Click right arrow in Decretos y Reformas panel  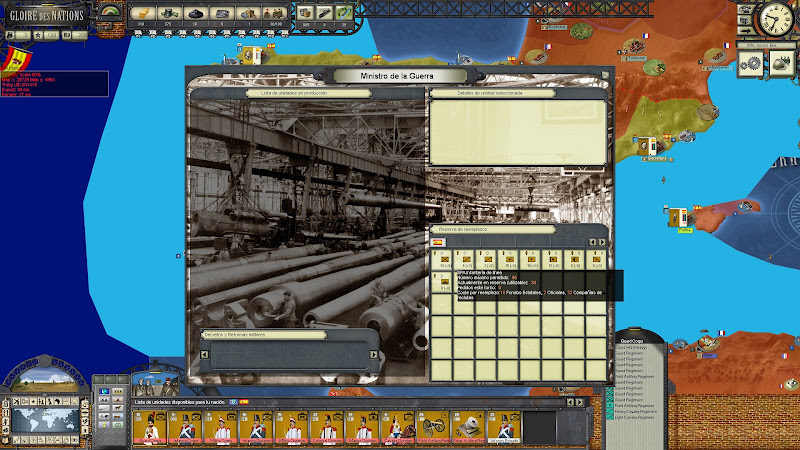[374, 353]
